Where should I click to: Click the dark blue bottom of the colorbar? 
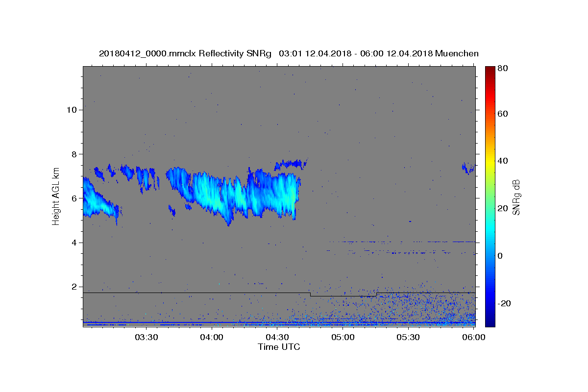[x=490, y=323]
